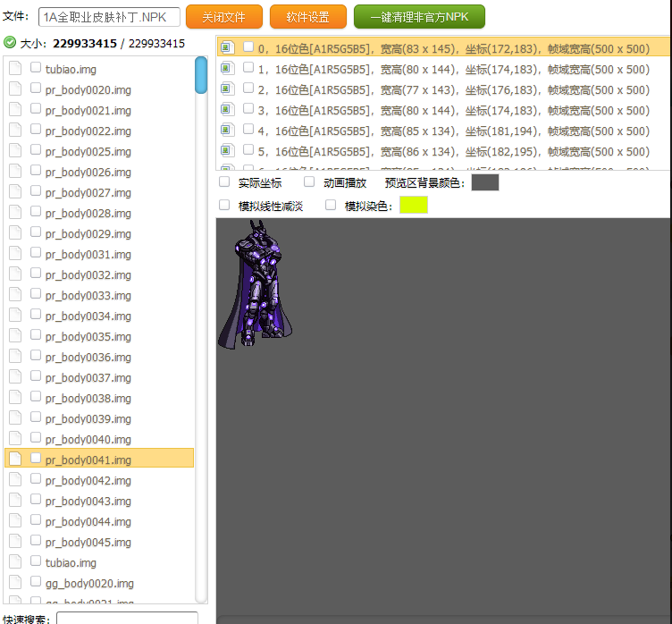The image size is (672, 624).
Task: Click the image icon for frame 5 row
Action: pos(227,151)
